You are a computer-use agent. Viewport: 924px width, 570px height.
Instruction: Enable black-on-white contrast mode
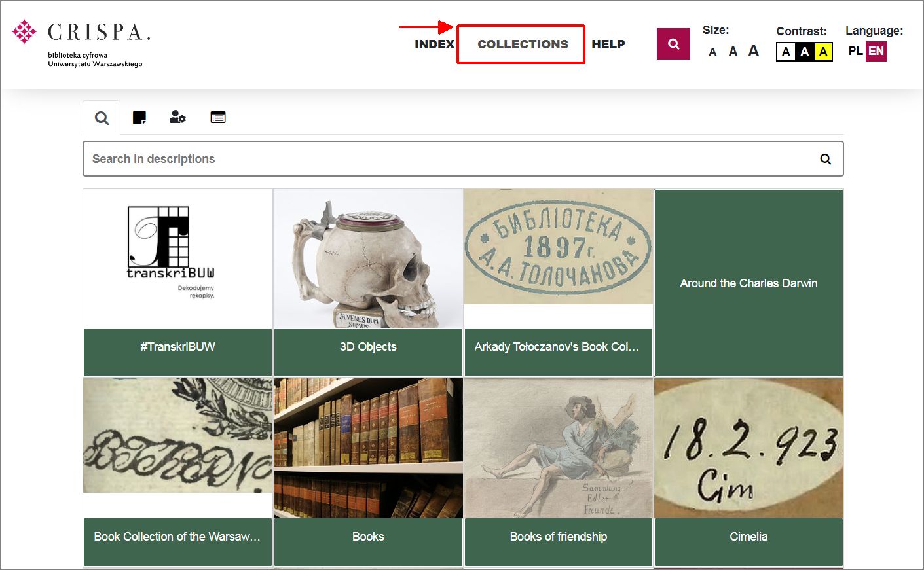pos(786,52)
